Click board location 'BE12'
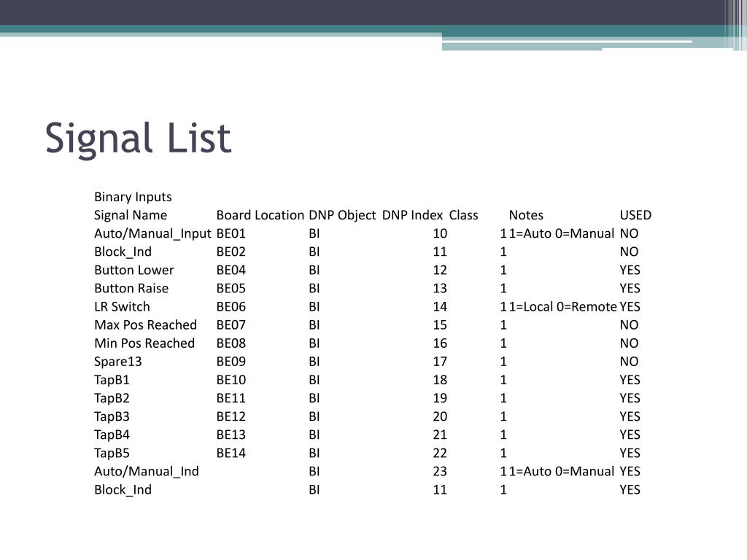Screen dimensions: 747x560 click(x=231, y=416)
